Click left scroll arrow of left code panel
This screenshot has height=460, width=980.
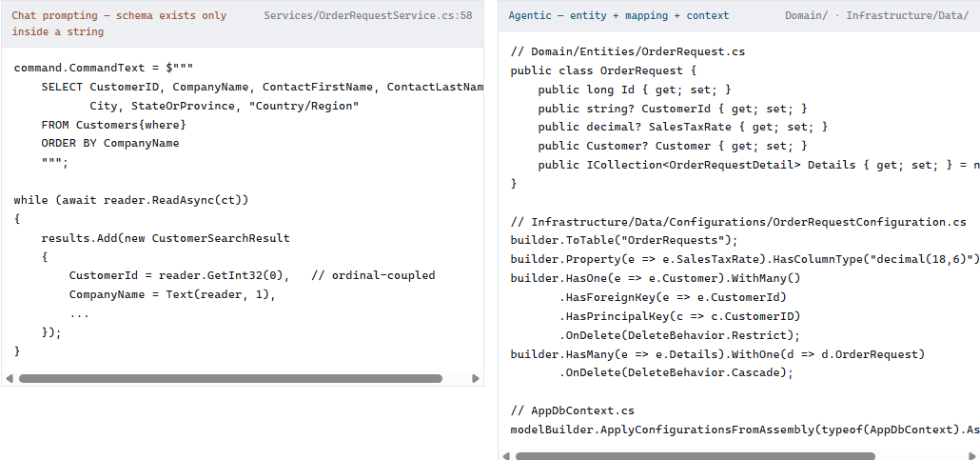tap(10, 379)
